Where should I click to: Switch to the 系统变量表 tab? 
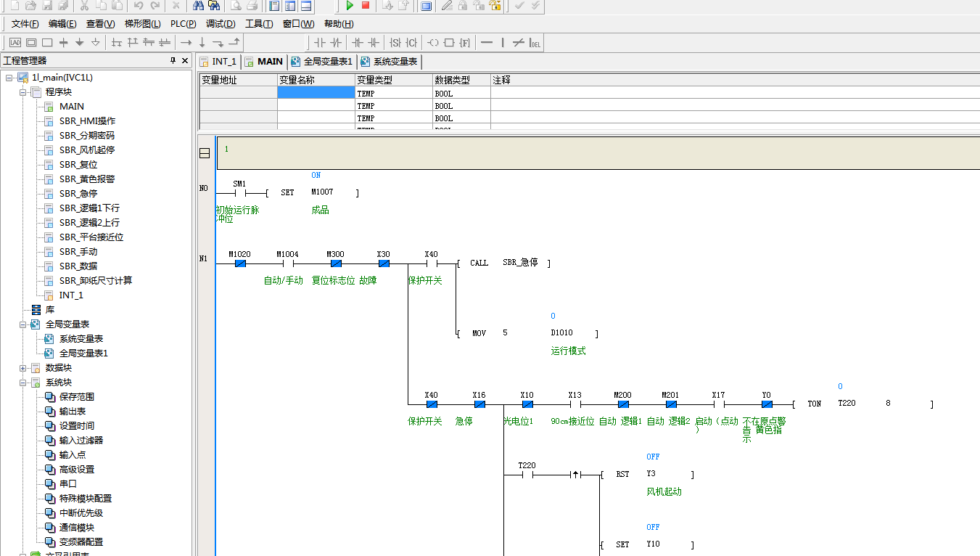point(389,62)
